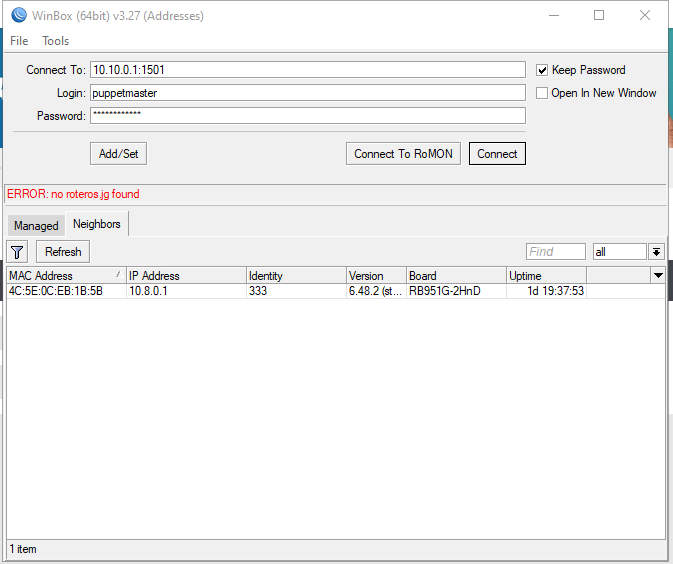
Task: Sort by Uptime column header
Action: (546, 276)
